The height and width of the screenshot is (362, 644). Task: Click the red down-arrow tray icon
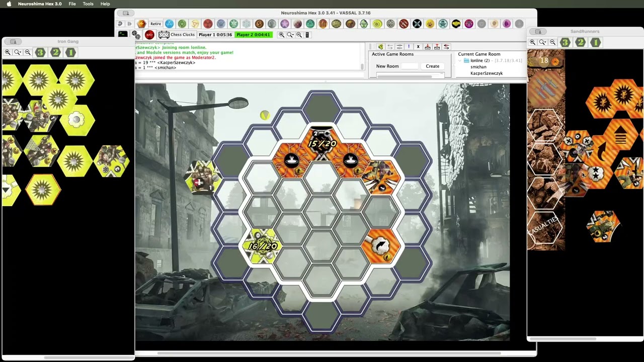[428, 47]
